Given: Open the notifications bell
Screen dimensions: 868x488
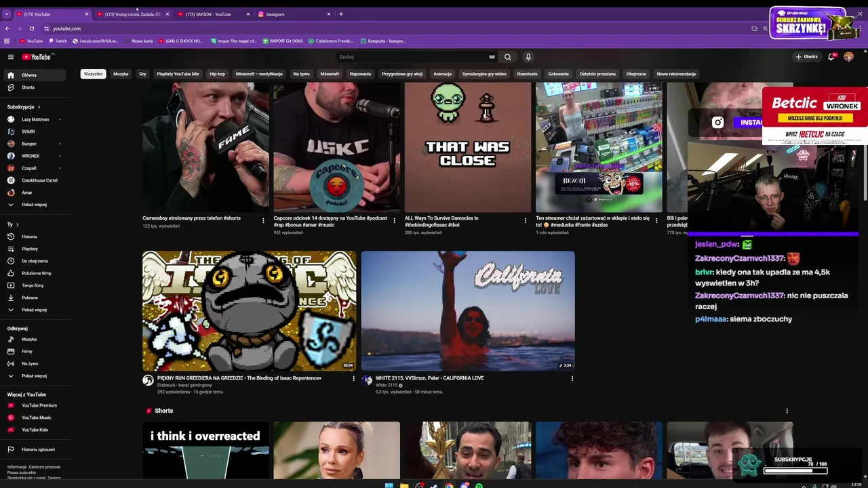Looking at the screenshot, I should click(831, 57).
